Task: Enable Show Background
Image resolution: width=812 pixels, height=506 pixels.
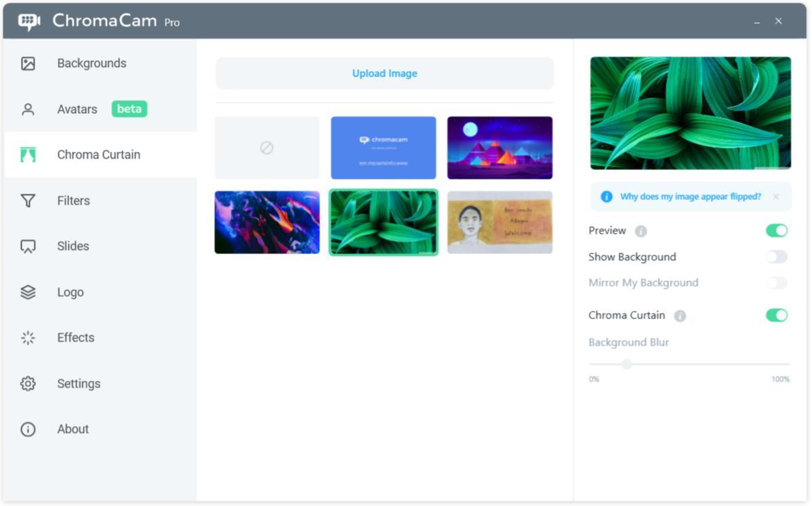Action: point(777,256)
